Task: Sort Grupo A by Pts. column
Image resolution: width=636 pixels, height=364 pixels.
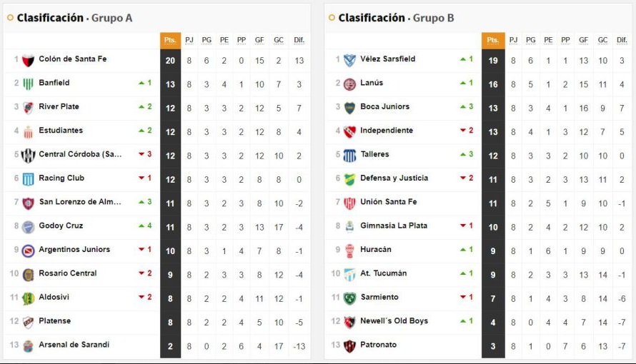Action: tap(170, 41)
